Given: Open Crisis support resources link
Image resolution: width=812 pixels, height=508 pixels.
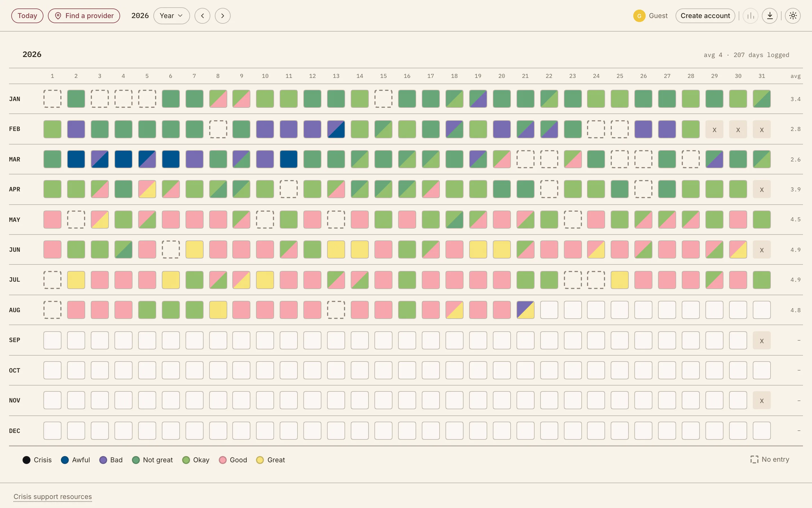Looking at the screenshot, I should pos(53,497).
